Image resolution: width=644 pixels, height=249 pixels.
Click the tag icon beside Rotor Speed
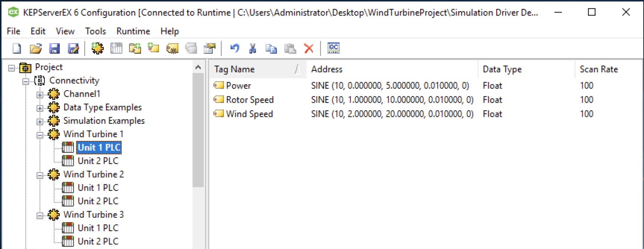[x=218, y=100]
